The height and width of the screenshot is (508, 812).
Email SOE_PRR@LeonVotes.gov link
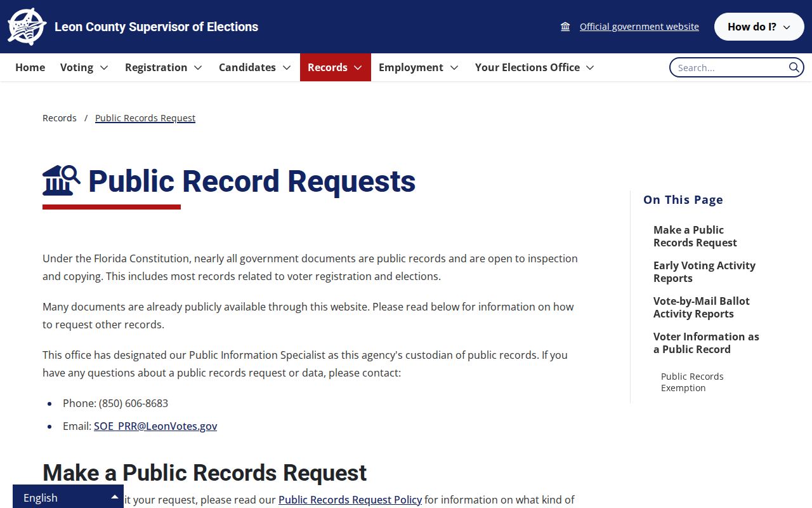point(155,426)
